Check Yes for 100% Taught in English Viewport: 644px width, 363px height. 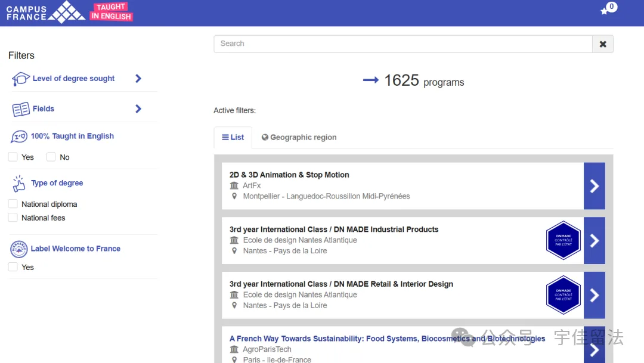click(13, 157)
